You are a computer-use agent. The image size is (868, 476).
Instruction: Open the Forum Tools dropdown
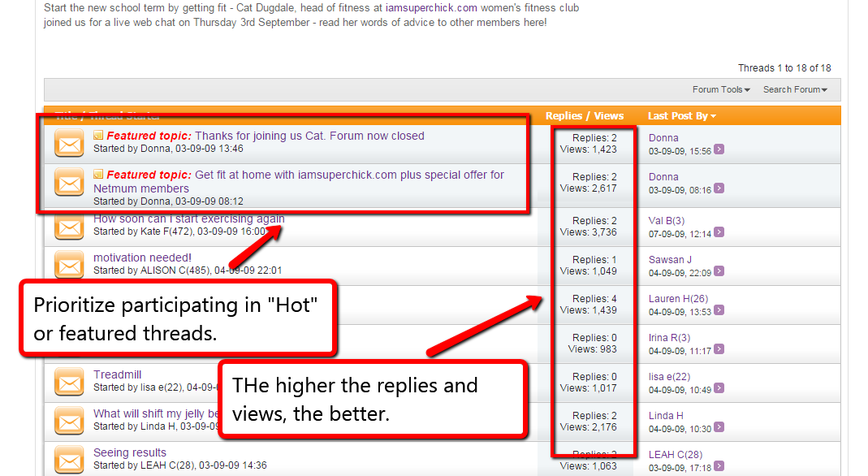(720, 89)
